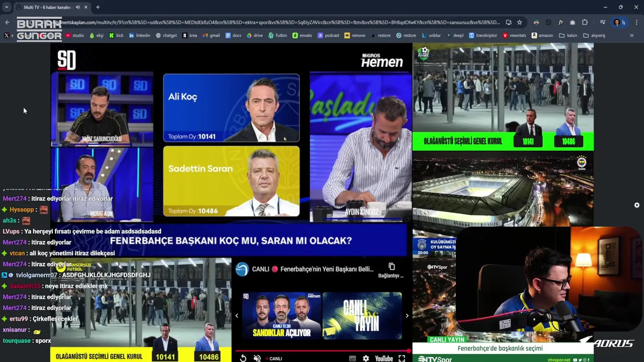Show the hidden bookmarks overflow chevron
Viewport: 644px width, 362px height.
tap(631, 35)
